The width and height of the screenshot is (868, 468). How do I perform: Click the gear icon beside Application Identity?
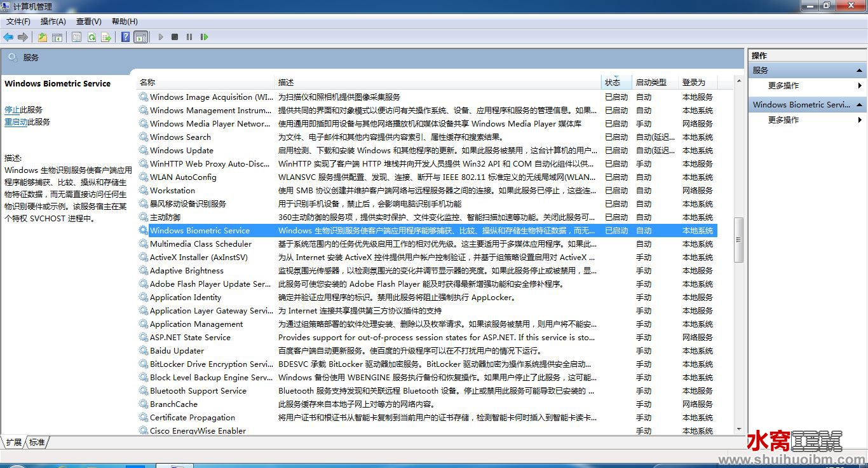[x=144, y=298]
